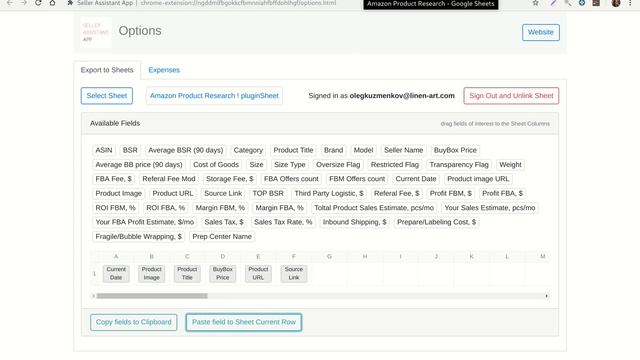
Task: Switch to the Expenses tab
Action: 164,70
